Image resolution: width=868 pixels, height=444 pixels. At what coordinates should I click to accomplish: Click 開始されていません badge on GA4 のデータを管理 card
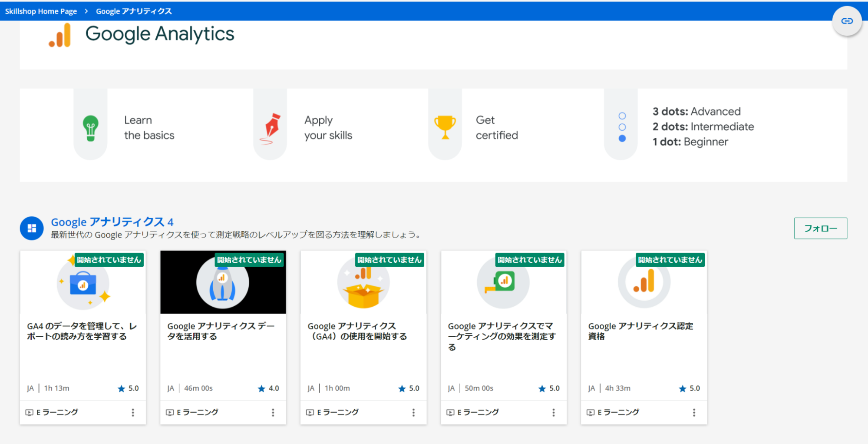click(109, 260)
